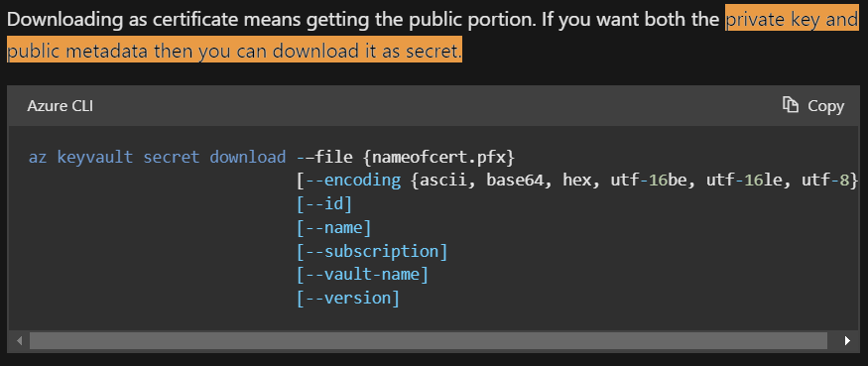Click the horizontal scrollbar thumb in code block
This screenshot has width=868, height=366.
click(429, 340)
